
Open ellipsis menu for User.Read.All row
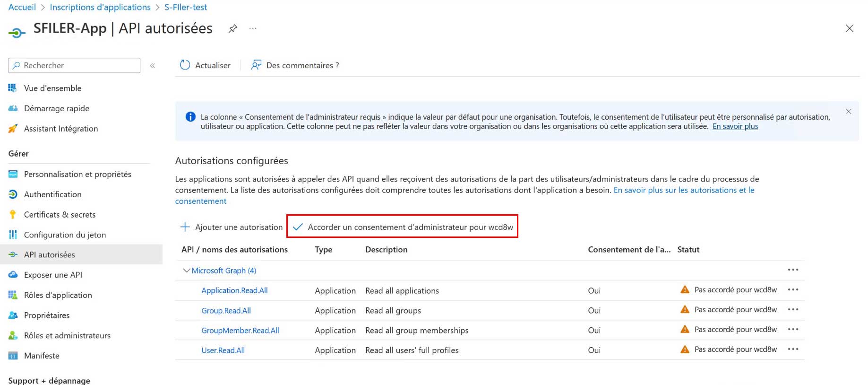(x=793, y=349)
